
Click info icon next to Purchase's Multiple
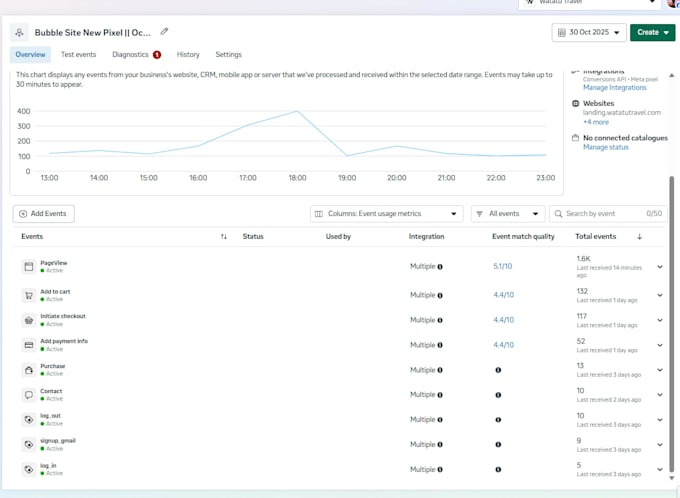pos(440,370)
